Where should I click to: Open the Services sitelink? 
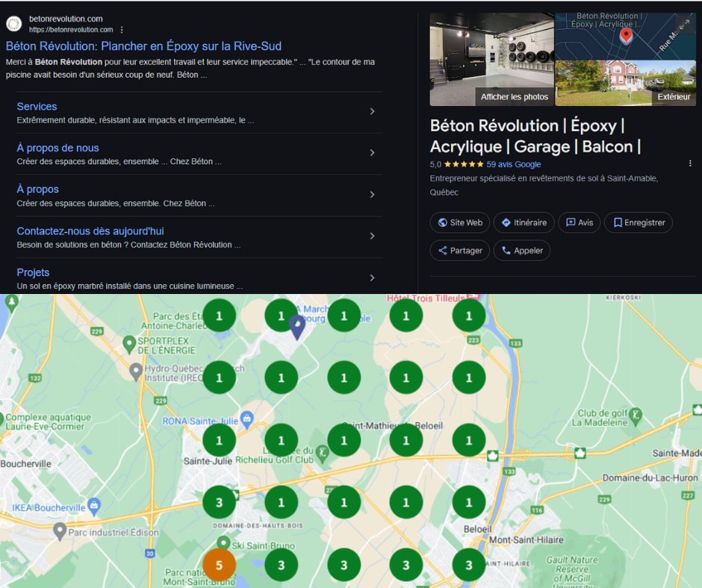[x=37, y=107]
